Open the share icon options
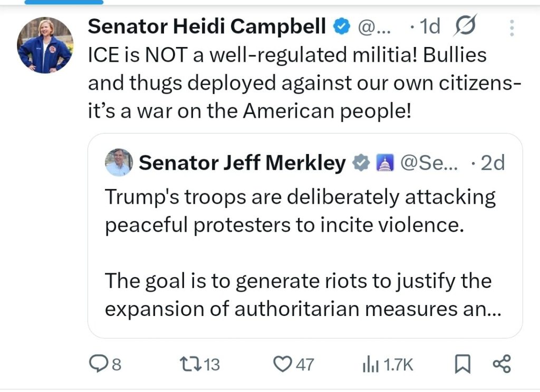This screenshot has width=540, height=392. [501, 364]
